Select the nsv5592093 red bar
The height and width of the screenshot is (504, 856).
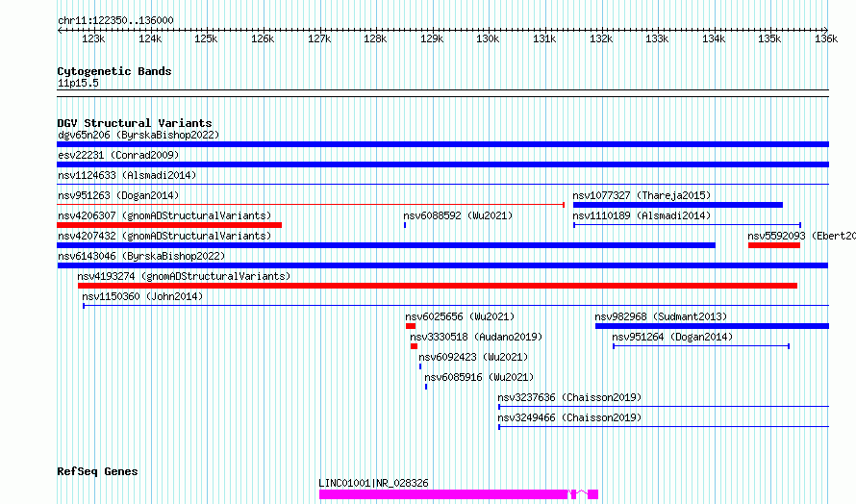click(774, 245)
